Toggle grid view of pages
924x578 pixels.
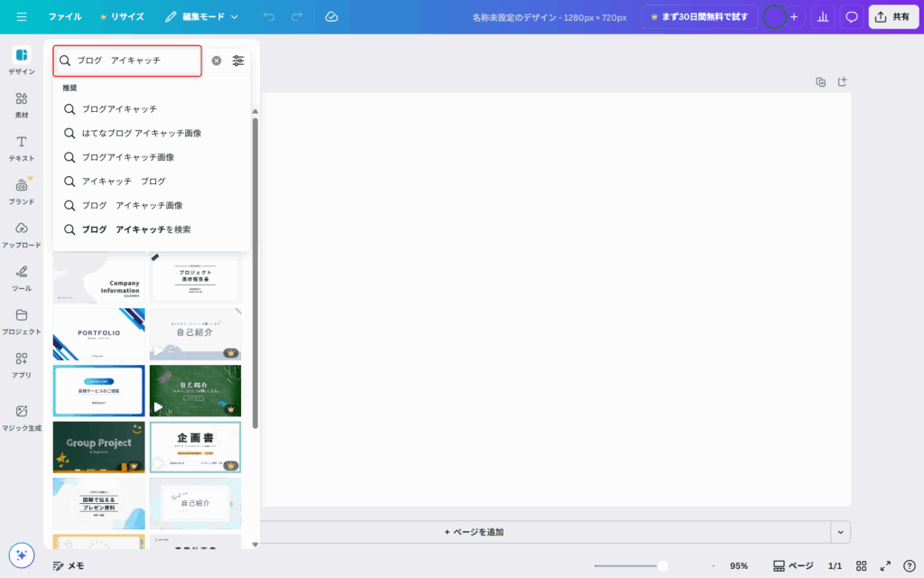click(x=862, y=565)
